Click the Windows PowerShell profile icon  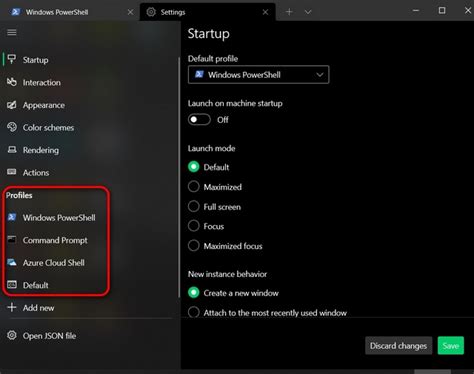point(12,217)
